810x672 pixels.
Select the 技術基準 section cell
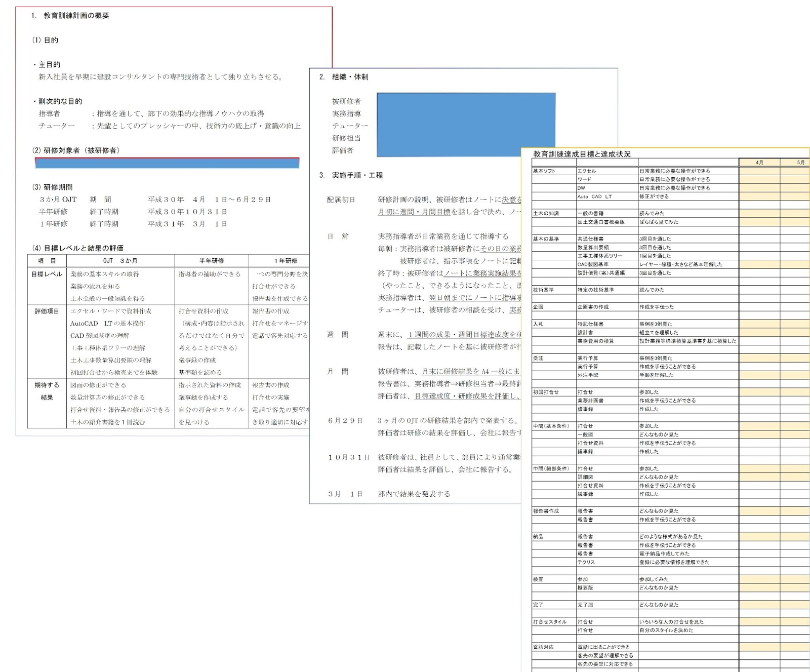click(x=544, y=290)
